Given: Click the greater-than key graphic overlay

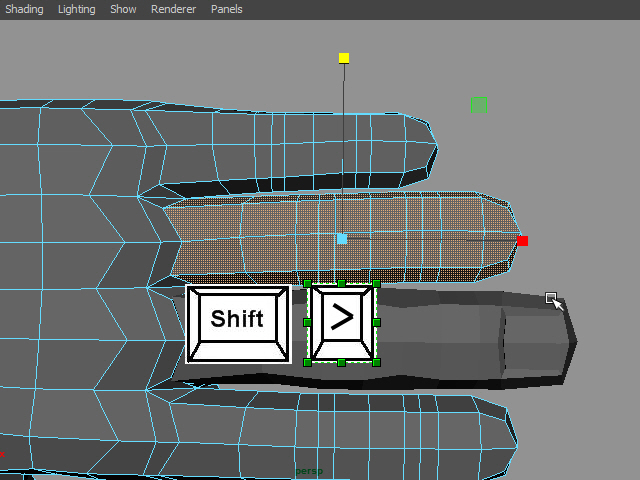Looking at the screenshot, I should [342, 323].
